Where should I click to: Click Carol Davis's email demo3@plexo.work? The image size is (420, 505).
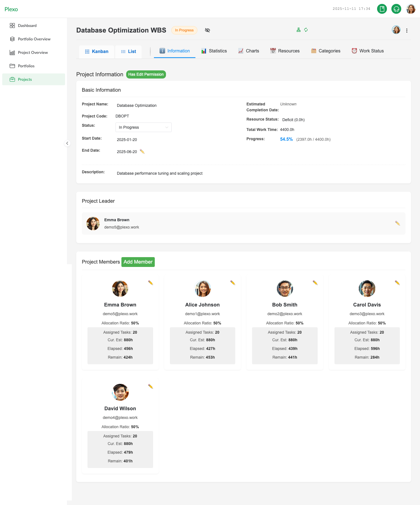[x=367, y=314]
